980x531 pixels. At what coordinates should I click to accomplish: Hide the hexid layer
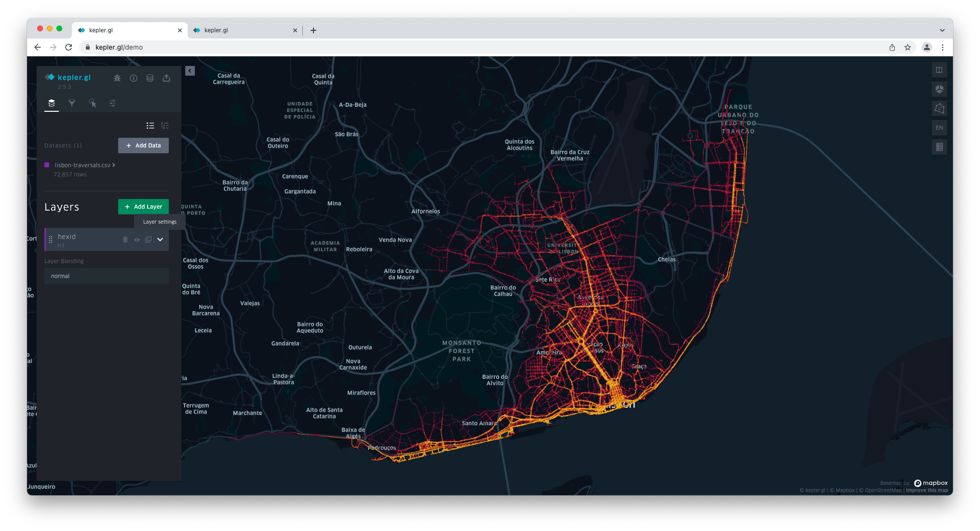(x=137, y=239)
